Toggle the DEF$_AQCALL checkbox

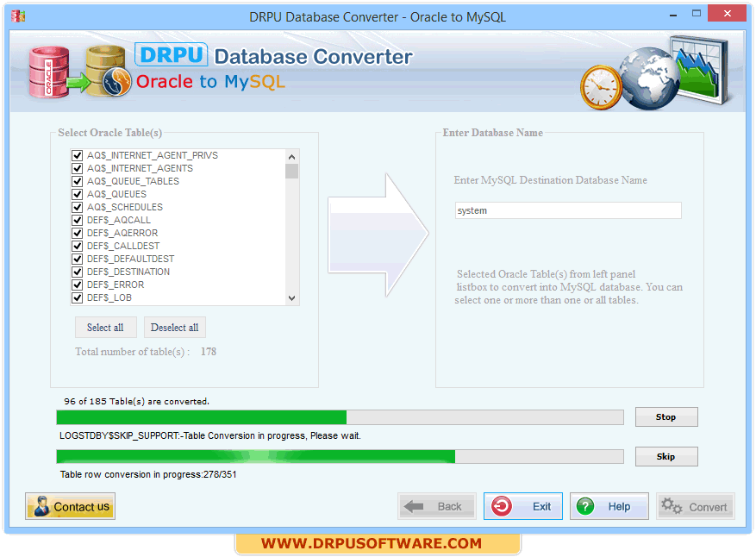[x=77, y=220]
